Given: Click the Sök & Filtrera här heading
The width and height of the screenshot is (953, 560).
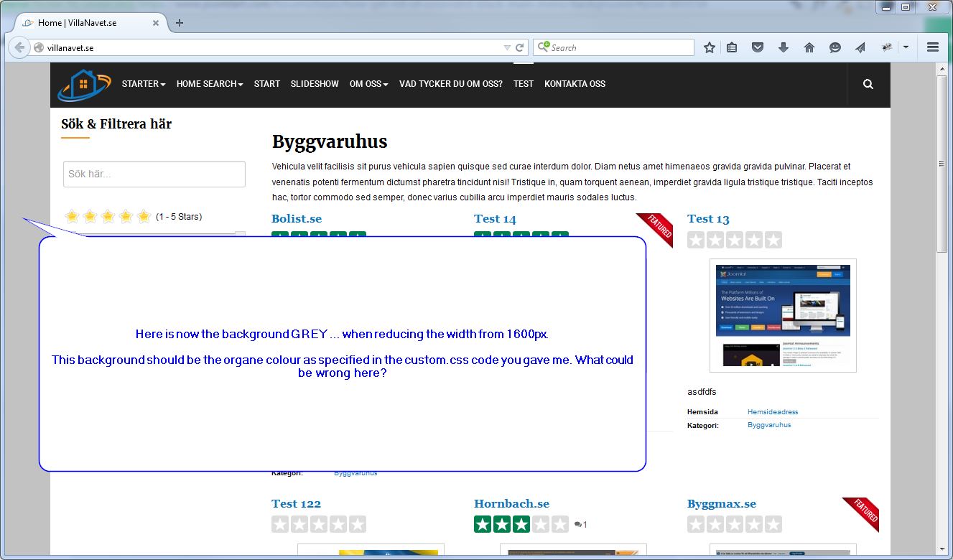Looking at the screenshot, I should [116, 124].
